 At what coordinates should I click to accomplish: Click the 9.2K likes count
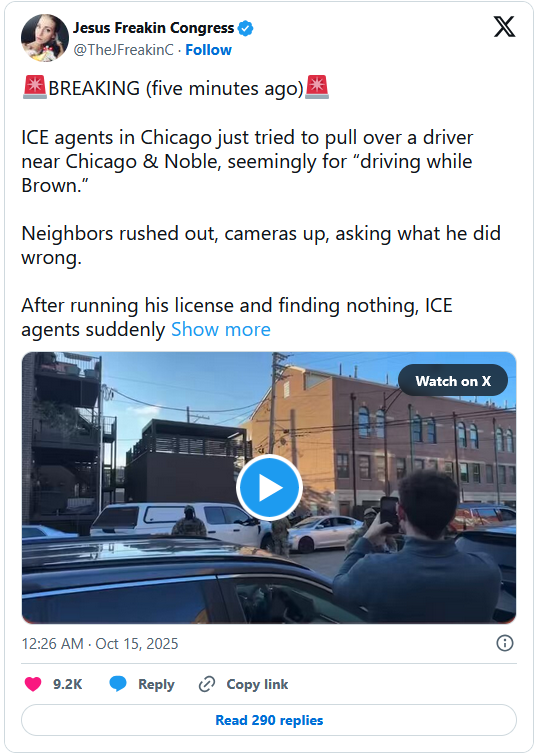point(68,684)
